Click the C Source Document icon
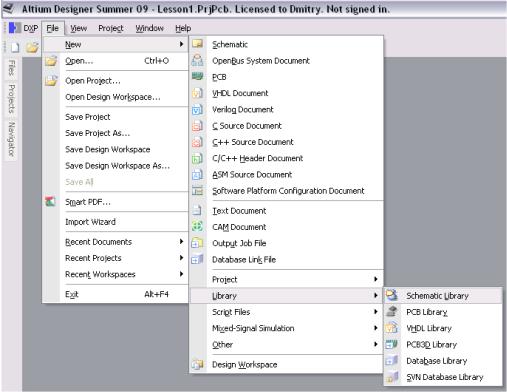The width and height of the screenshot is (507, 392). (197, 125)
